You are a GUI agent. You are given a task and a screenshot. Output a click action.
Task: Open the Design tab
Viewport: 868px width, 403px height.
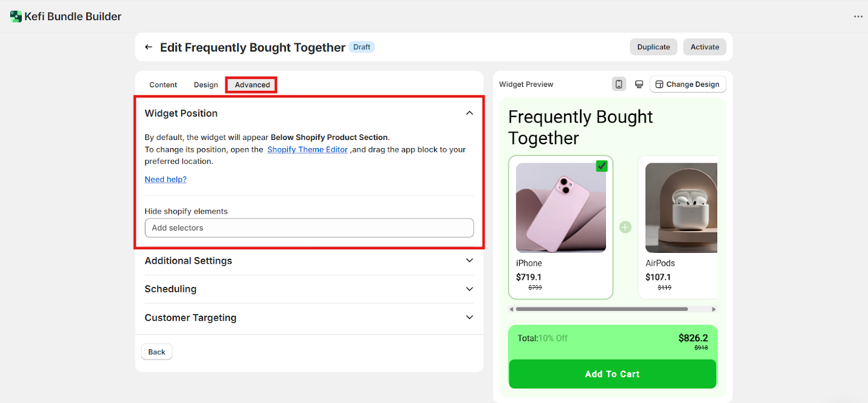pyautogui.click(x=206, y=85)
